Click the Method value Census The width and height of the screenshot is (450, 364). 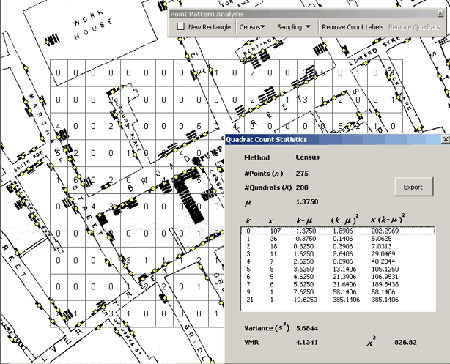[x=307, y=157]
